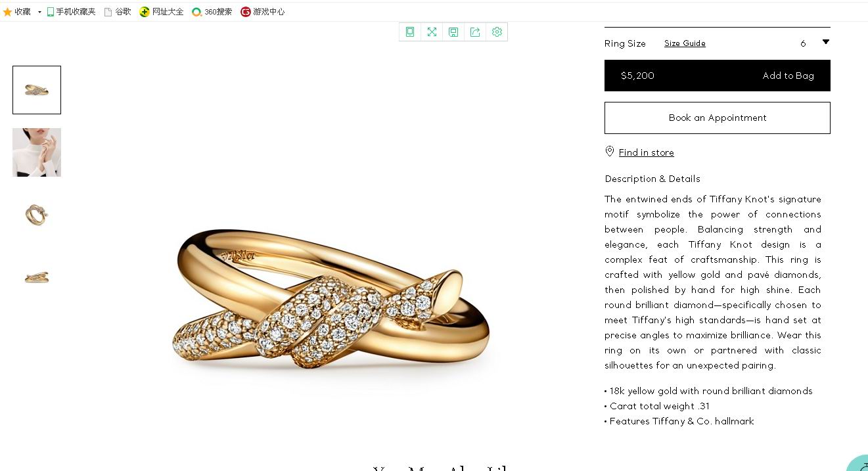Click the yellow star favorites icon
The width and height of the screenshot is (868, 471).
(x=8, y=12)
